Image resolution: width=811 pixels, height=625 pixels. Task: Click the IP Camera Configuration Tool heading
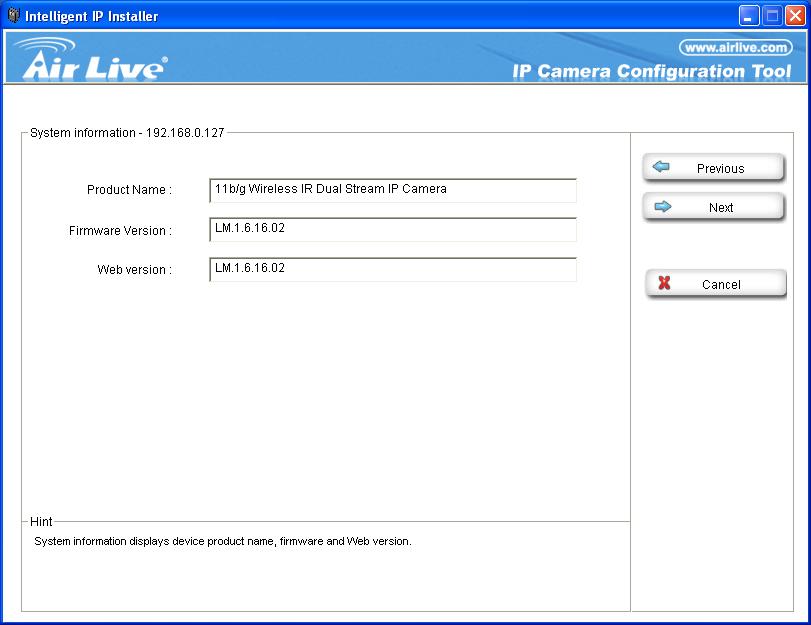pyautogui.click(x=651, y=72)
